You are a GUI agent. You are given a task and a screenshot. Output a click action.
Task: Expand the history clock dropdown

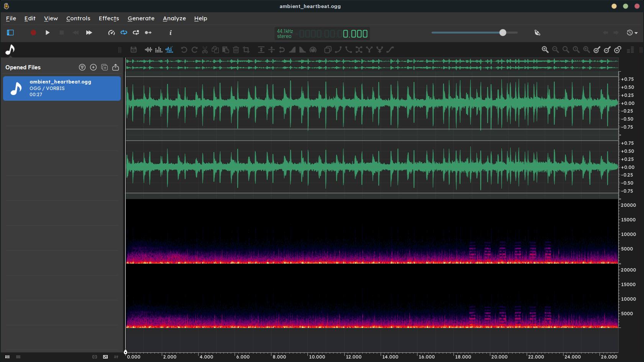632,33
